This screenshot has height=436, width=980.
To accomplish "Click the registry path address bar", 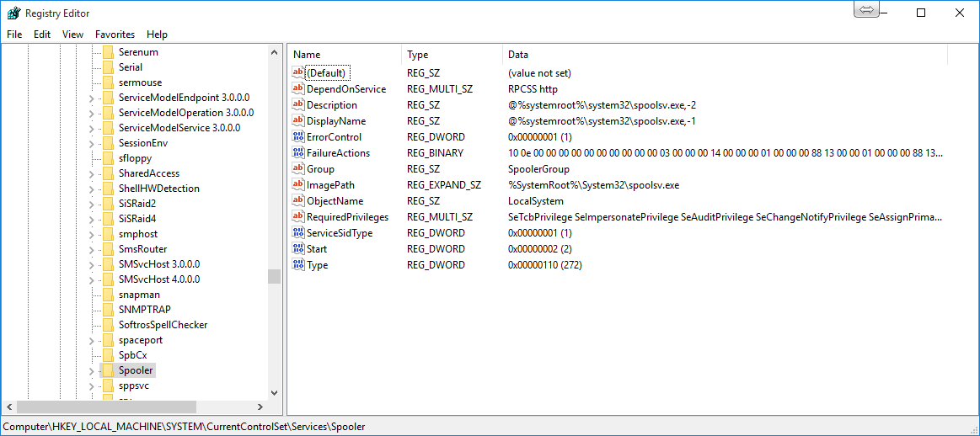I will pos(490,427).
